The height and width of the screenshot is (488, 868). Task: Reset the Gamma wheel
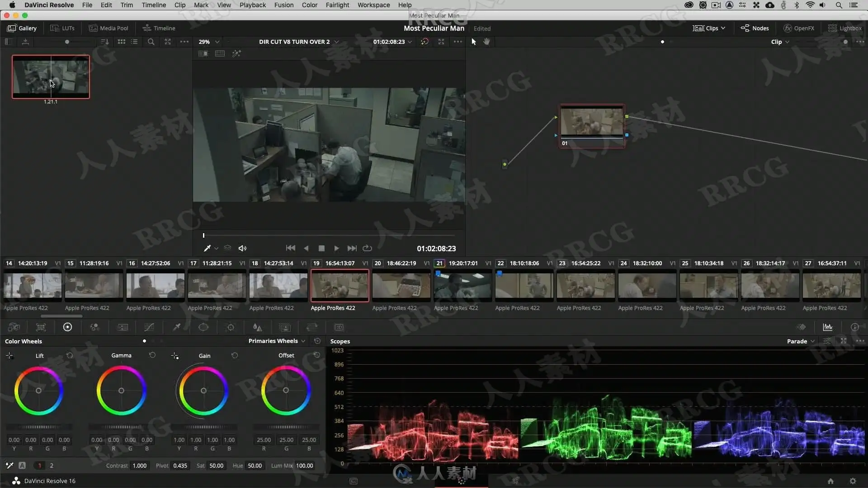tap(152, 356)
